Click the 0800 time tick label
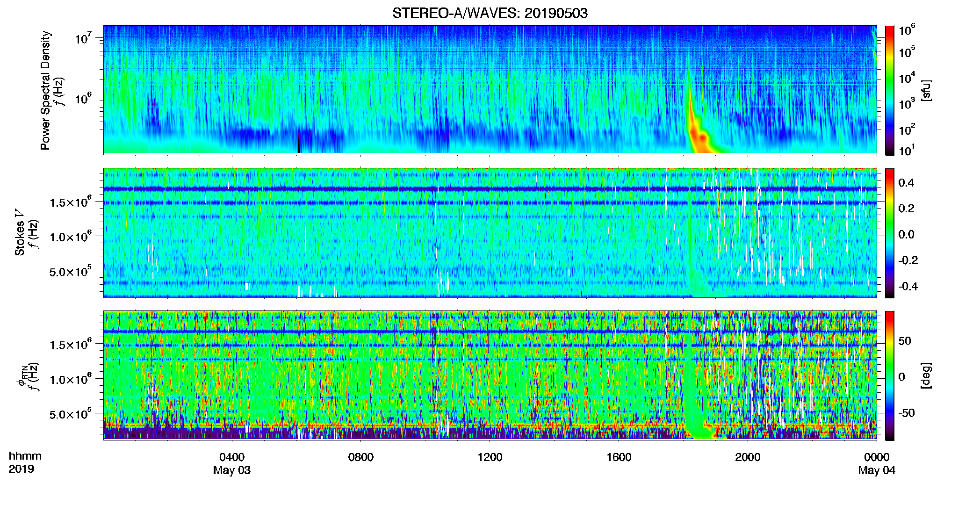 coord(361,457)
